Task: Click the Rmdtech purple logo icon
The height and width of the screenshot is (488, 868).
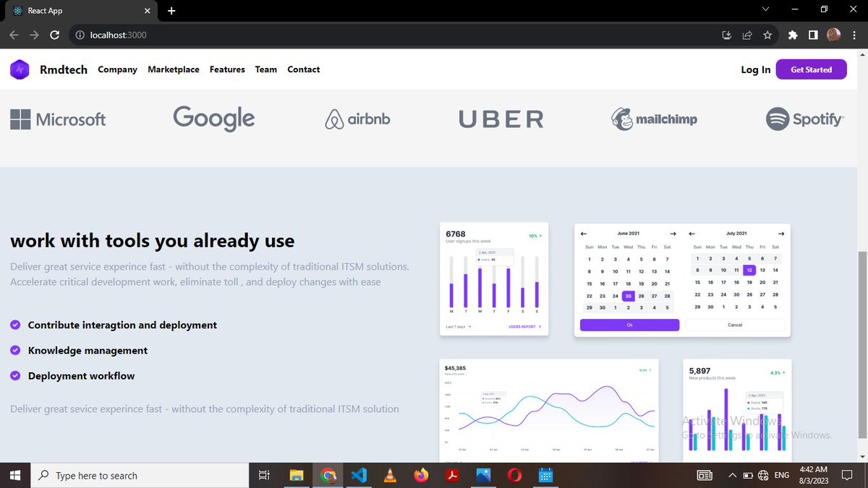Action: 20,69
